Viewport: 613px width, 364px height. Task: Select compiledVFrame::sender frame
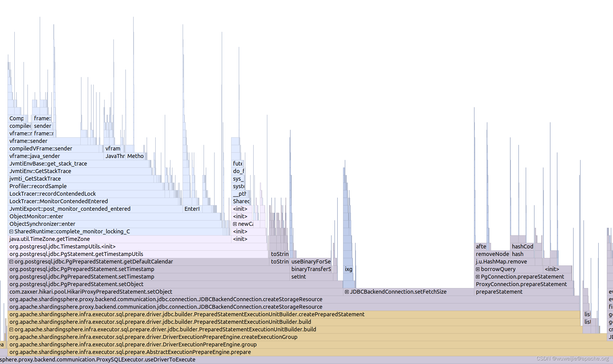(x=53, y=149)
